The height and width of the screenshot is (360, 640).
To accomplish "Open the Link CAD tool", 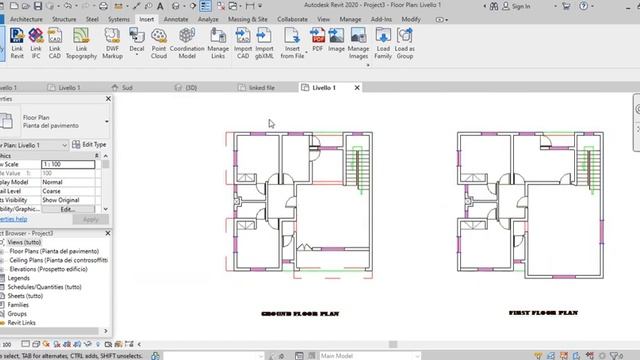I will (55, 44).
